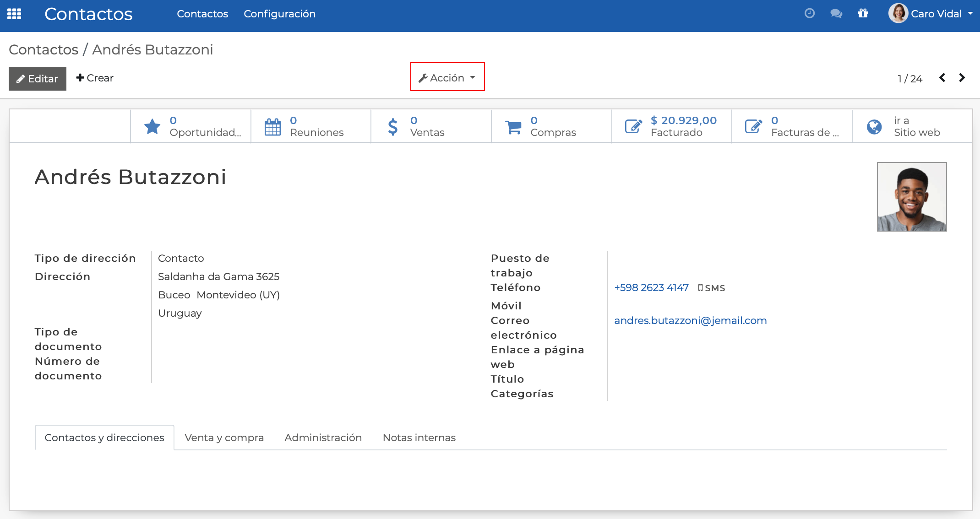Screen dimensions: 980x519
Task: Open scheduled activities via the clock icon
Action: 810,13
